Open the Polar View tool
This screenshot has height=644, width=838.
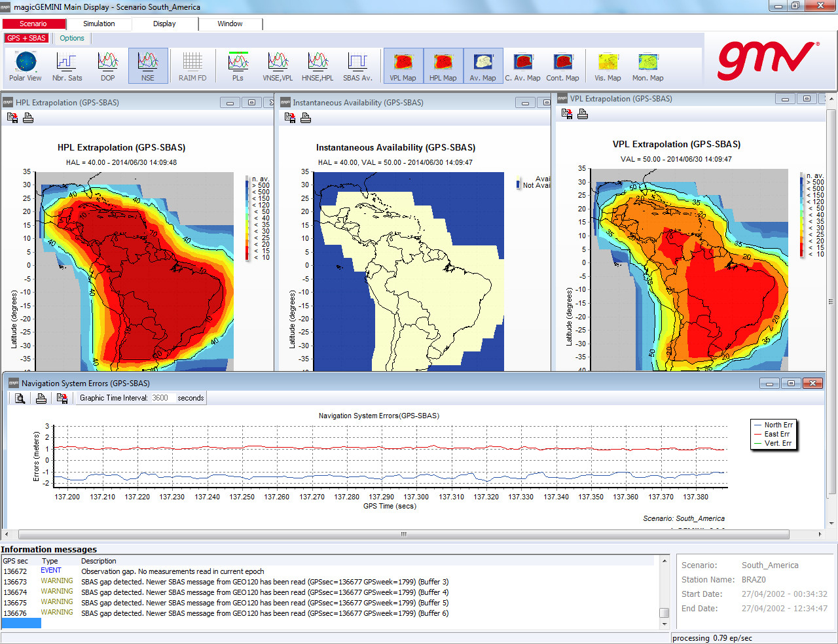(x=26, y=66)
